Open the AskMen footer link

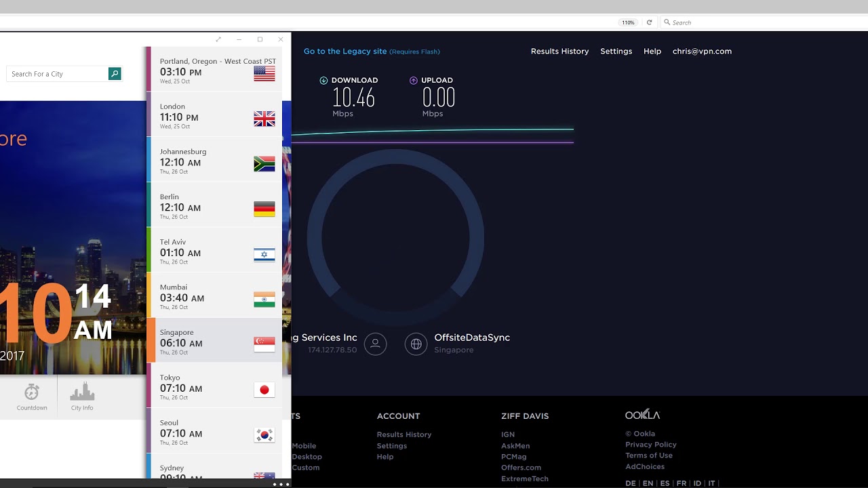pos(515,446)
